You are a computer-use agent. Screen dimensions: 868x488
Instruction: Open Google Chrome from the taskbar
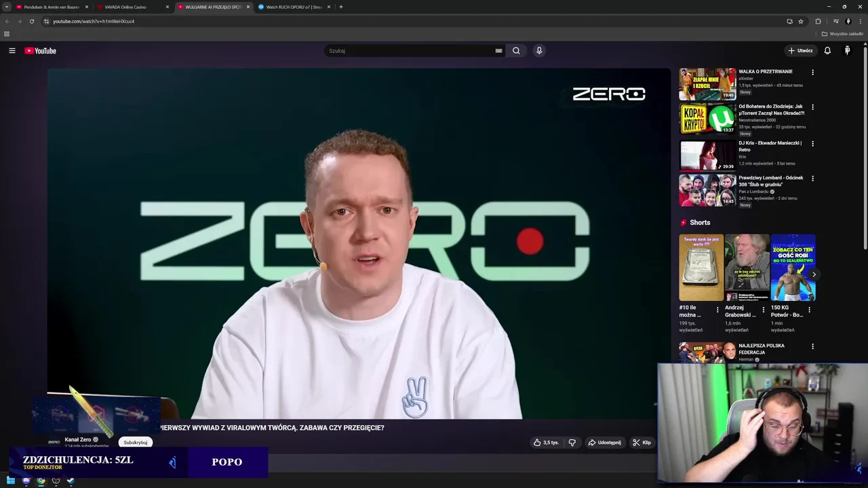(x=41, y=481)
